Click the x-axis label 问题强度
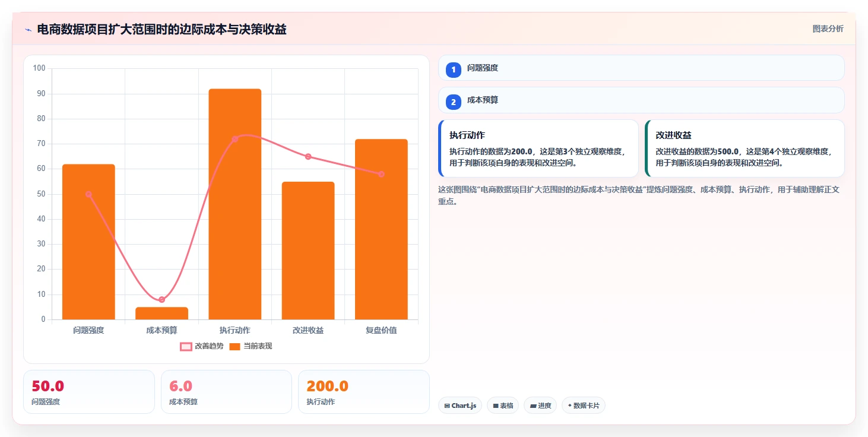 coord(88,330)
